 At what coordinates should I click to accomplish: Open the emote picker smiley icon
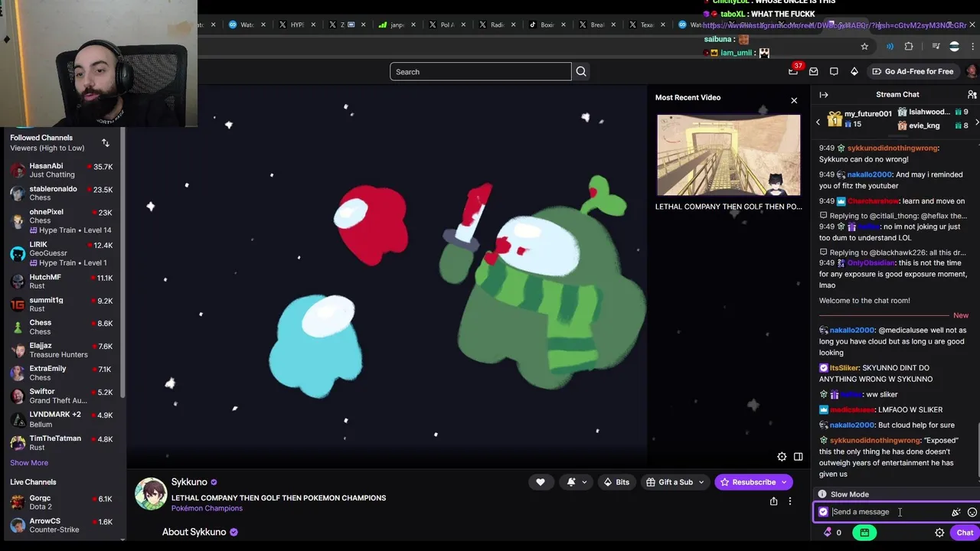click(x=972, y=513)
